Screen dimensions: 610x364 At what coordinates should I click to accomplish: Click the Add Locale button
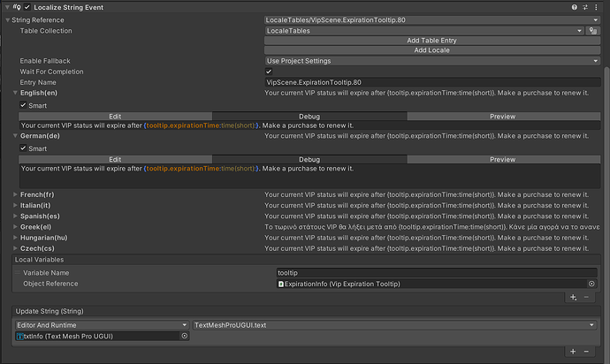(432, 50)
